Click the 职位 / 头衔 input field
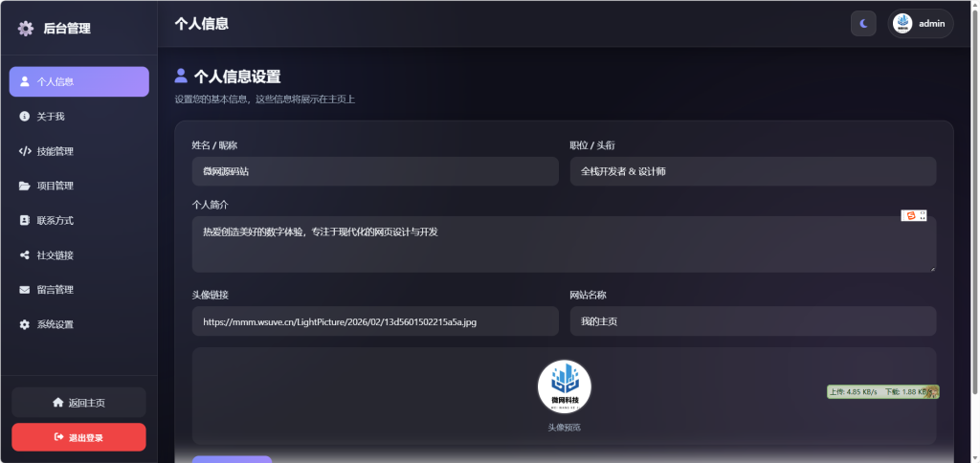Image resolution: width=980 pixels, height=463 pixels. coord(753,171)
